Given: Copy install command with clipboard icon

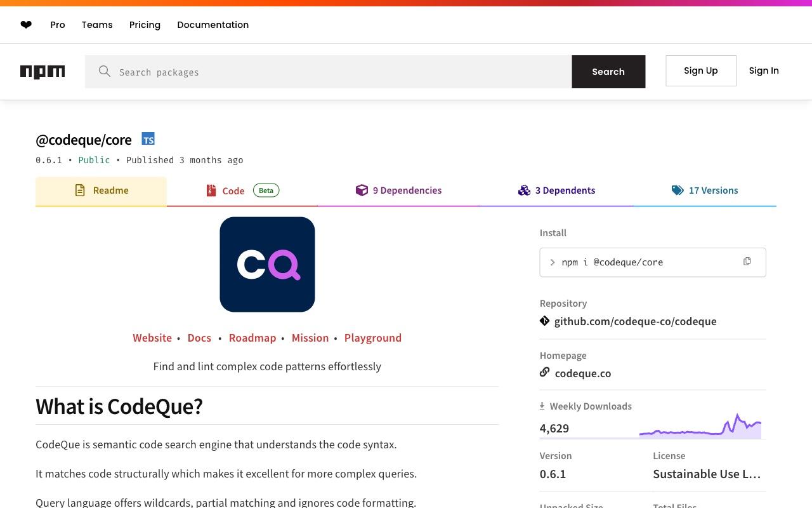Looking at the screenshot, I should 747,262.
